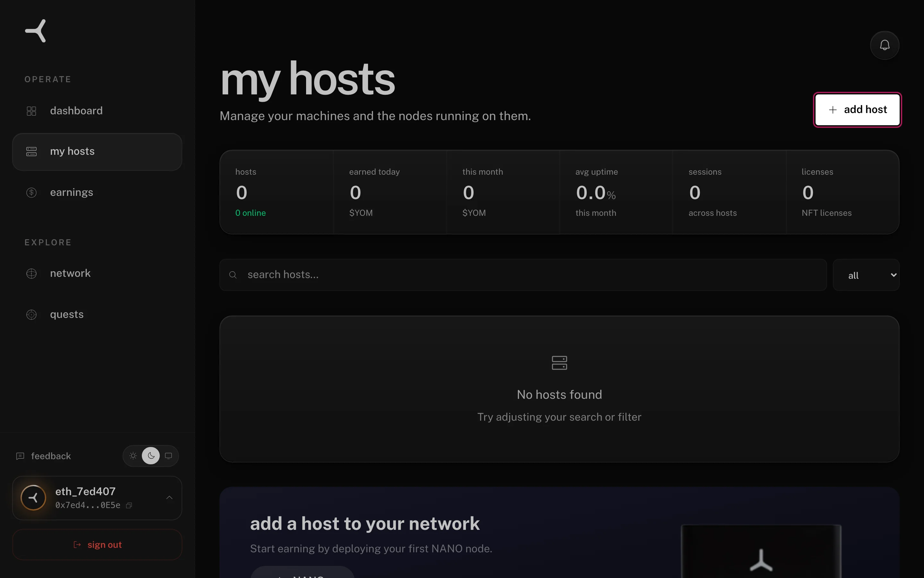The height and width of the screenshot is (578, 924).
Task: Click the magnifier icon in search field
Action: [233, 275]
